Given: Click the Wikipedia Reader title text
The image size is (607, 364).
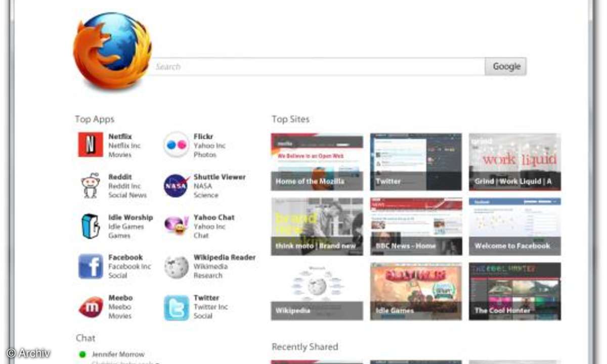Looking at the screenshot, I should [225, 257].
